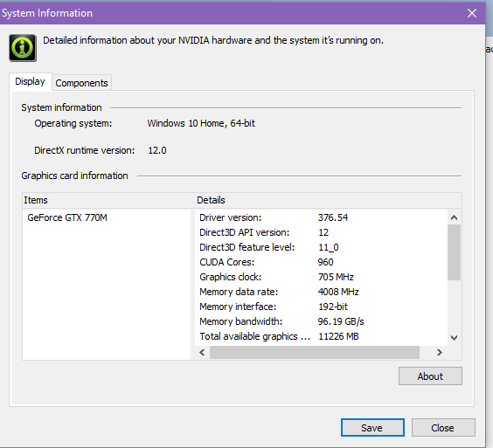Select the Graphics clock row

[x=321, y=277]
